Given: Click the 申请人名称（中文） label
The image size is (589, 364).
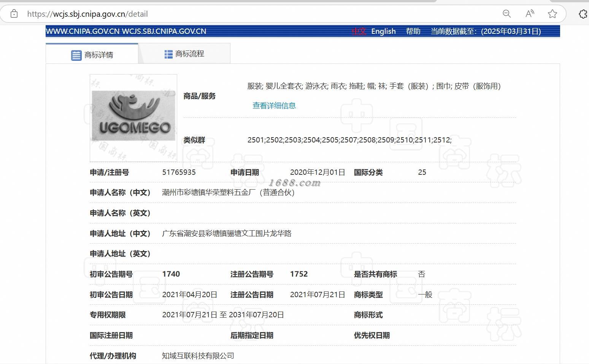Looking at the screenshot, I should pos(120,193).
